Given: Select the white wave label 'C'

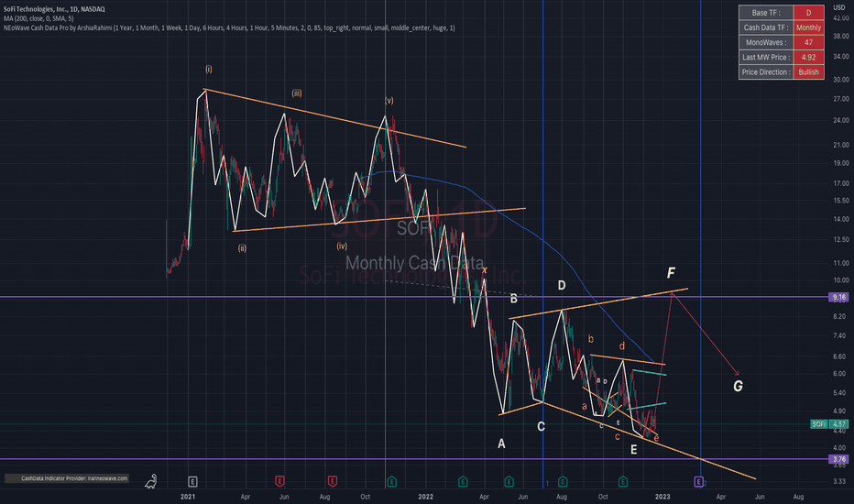Looking at the screenshot, I should (541, 427).
